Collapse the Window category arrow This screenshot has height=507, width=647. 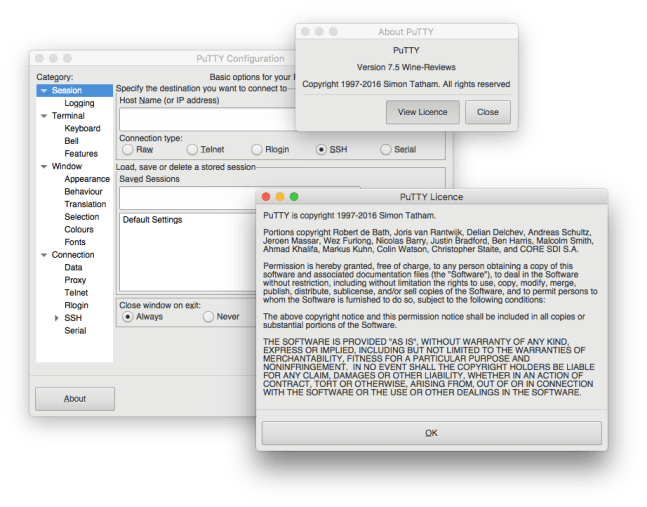tap(44, 166)
